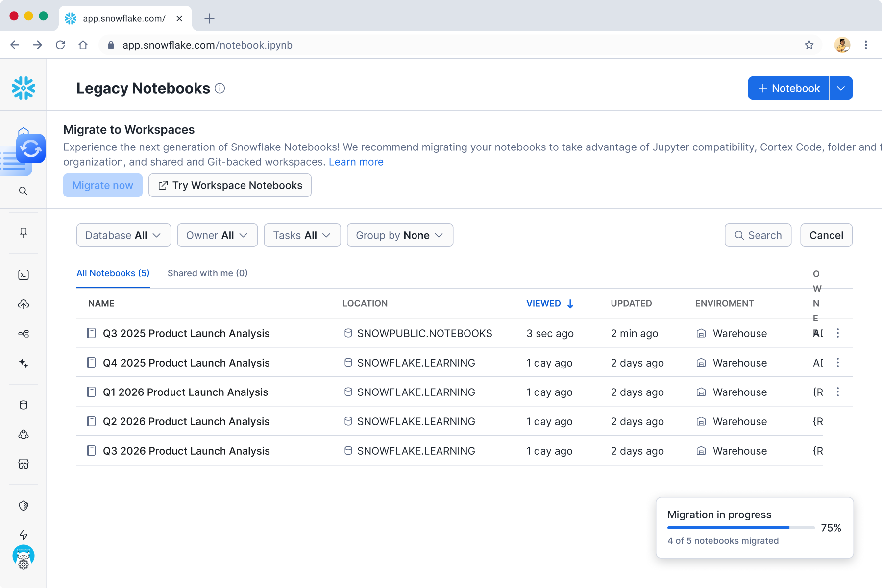The image size is (882, 588).
Task: Click the pin icon in sidebar
Action: coord(23,232)
